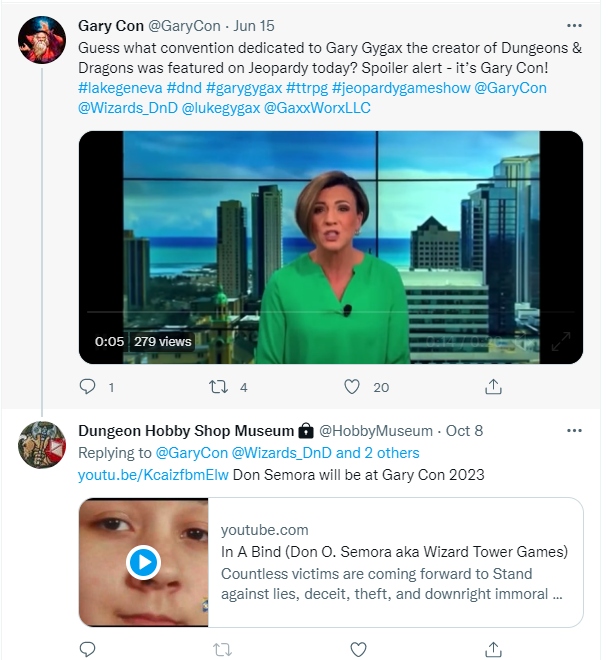Open the @lukegygax mention
The image size is (610, 660).
point(217,107)
